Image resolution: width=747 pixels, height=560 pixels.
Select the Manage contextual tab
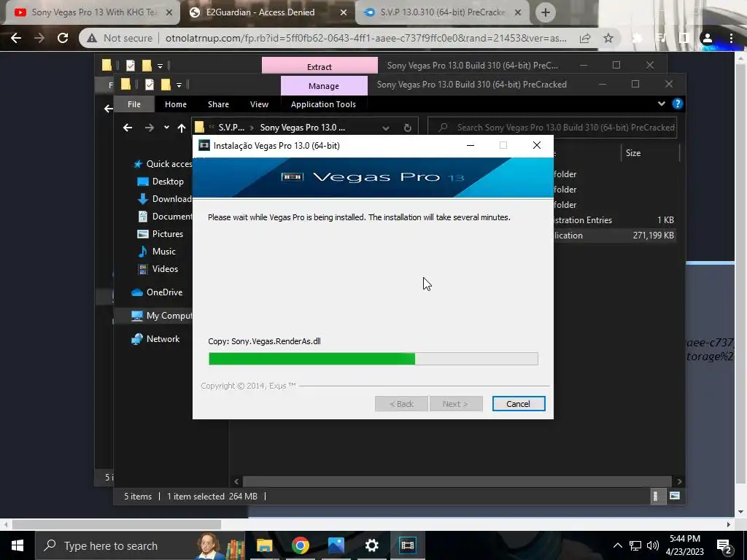(324, 86)
